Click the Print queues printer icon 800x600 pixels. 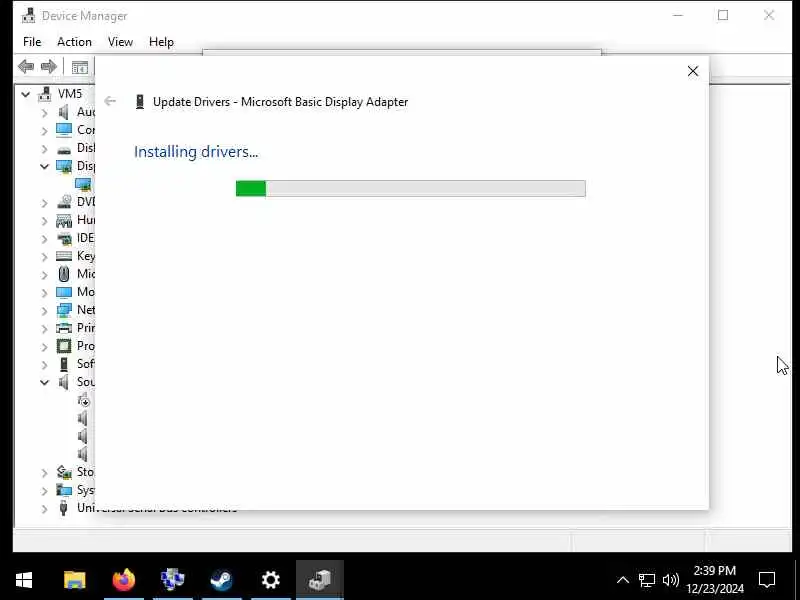pyautogui.click(x=64, y=328)
